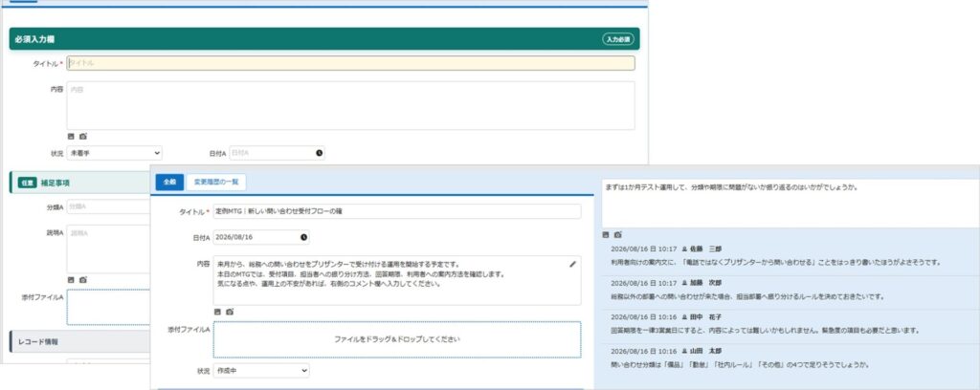Viewport: 980px width, 390px height.
Task: Click the comment text starting with 問い合わせ分類は
Action: (x=741, y=364)
